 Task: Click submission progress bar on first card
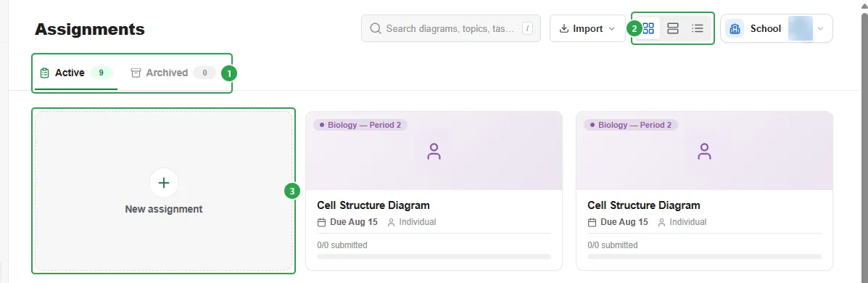point(434,256)
